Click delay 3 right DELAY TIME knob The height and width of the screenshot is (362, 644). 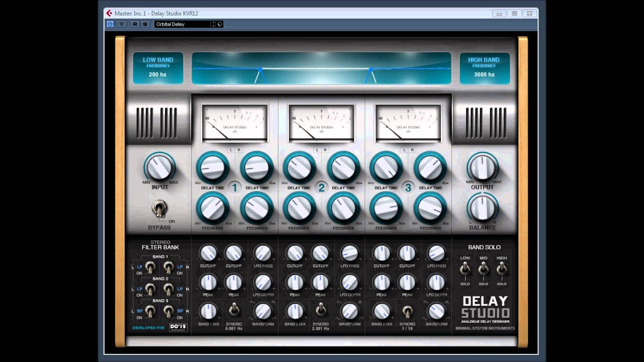tap(430, 168)
